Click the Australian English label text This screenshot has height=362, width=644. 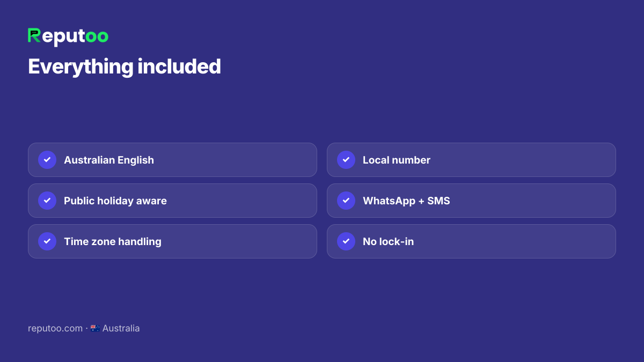coord(109,160)
